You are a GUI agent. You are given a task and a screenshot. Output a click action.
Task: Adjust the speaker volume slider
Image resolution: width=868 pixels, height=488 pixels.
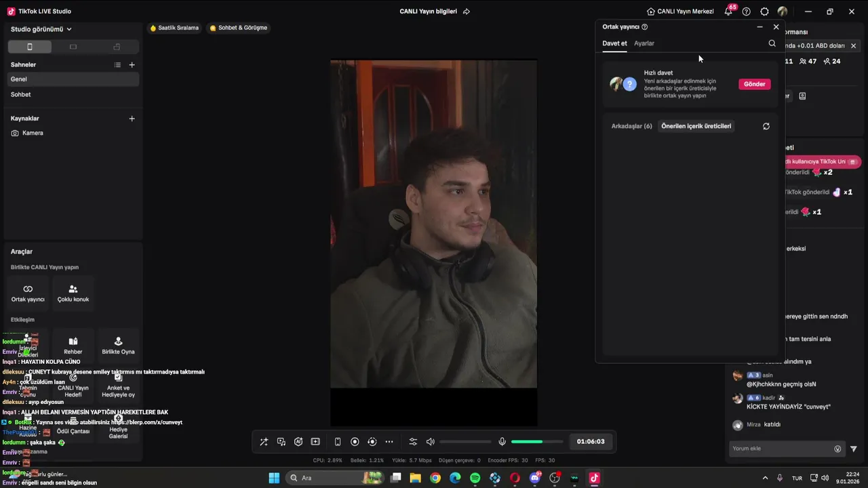[465, 442]
